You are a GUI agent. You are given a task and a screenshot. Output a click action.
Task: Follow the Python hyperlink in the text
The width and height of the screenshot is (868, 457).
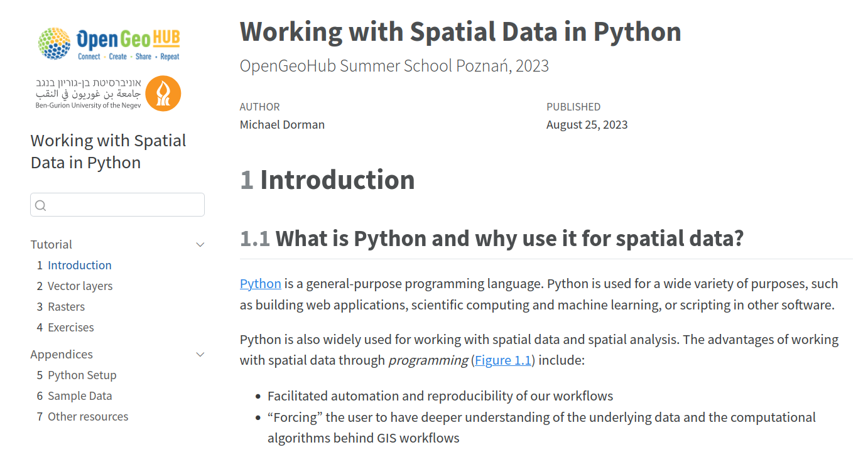coord(260,284)
